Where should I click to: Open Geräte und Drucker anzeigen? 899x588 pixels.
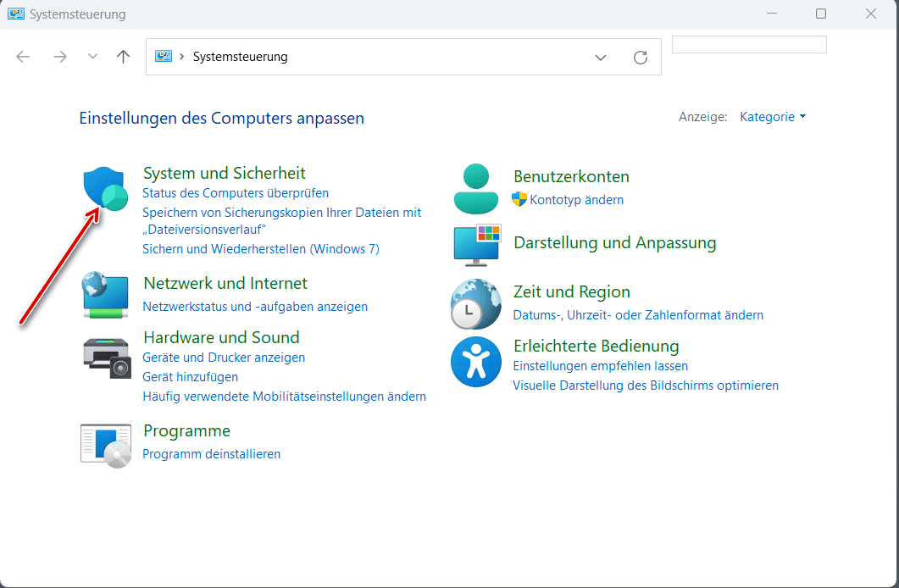224,358
